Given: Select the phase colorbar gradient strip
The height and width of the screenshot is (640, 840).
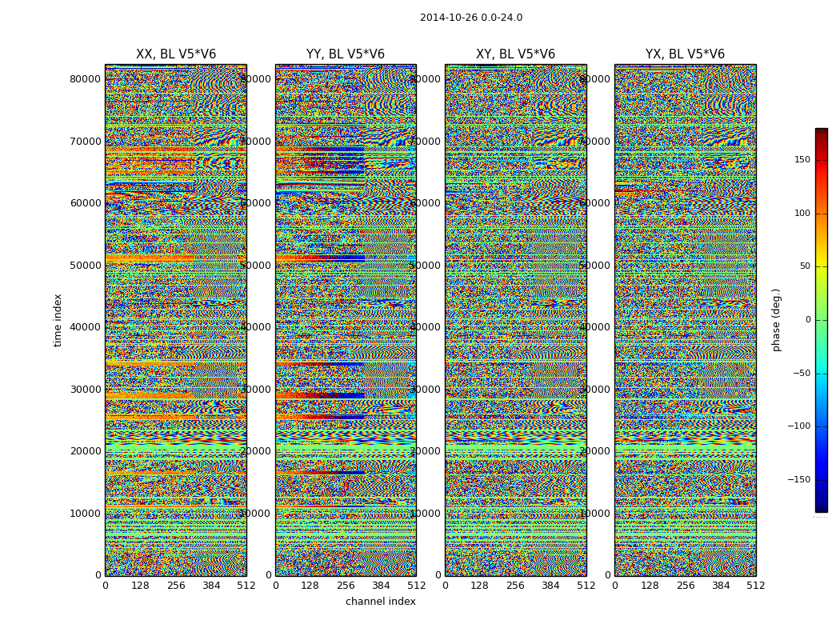Looking at the screenshot, I should pyautogui.click(x=821, y=320).
